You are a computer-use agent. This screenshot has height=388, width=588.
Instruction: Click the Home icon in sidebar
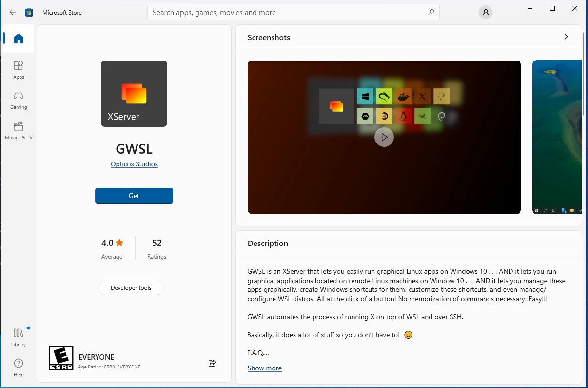click(x=19, y=39)
